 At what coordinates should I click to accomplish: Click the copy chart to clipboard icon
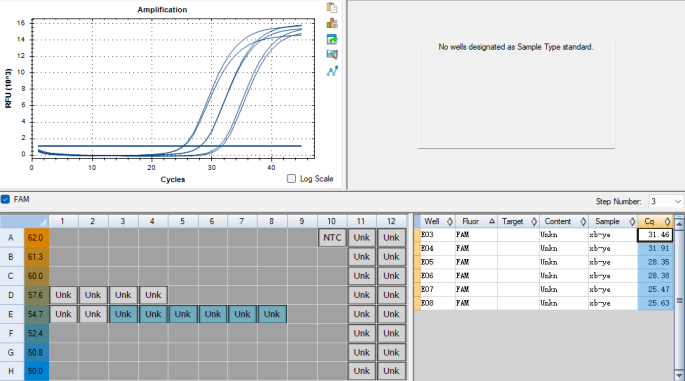pyautogui.click(x=332, y=7)
